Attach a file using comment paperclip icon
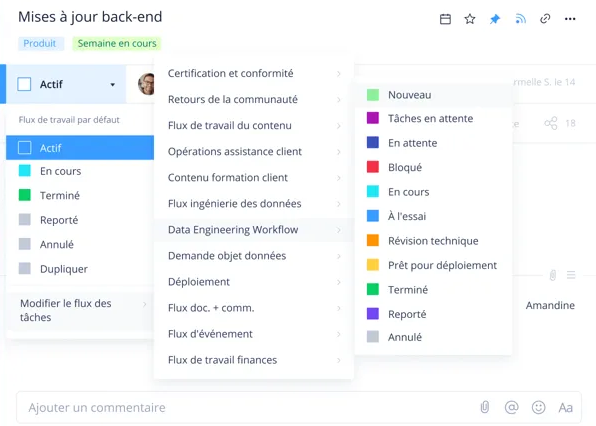Viewport: 596px width, 426px height. (x=485, y=407)
